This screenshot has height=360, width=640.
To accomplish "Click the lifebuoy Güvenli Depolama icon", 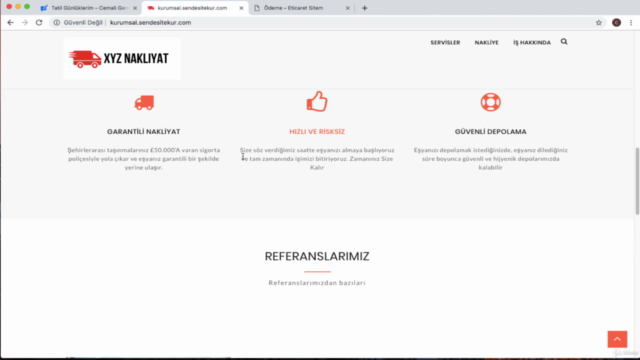I will point(491,102).
